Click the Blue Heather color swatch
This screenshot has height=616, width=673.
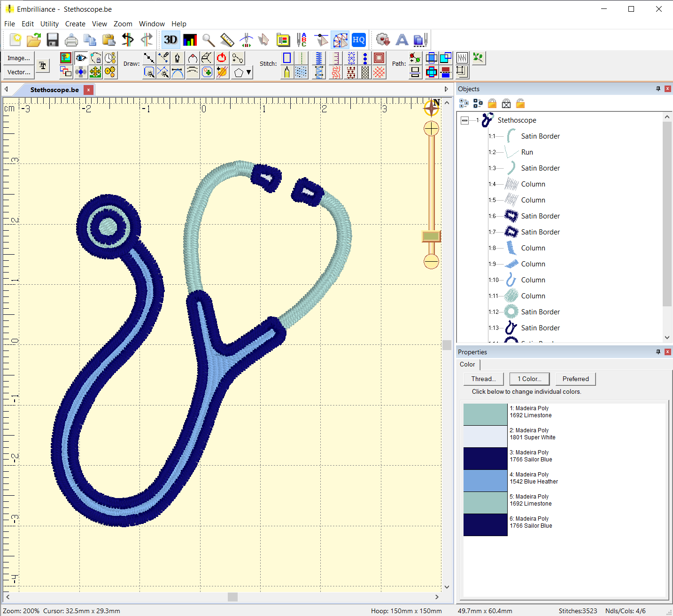click(x=485, y=481)
